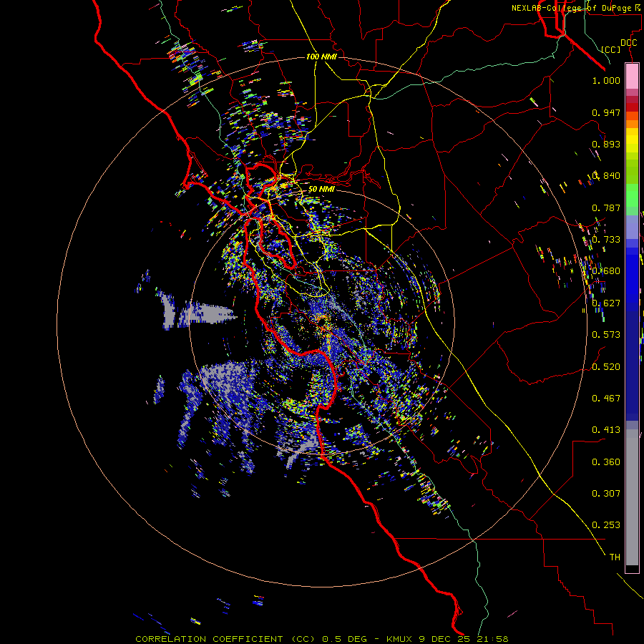Screen dimensions: 644x644
Task: Select the 0.733 legend value
Action: point(606,240)
